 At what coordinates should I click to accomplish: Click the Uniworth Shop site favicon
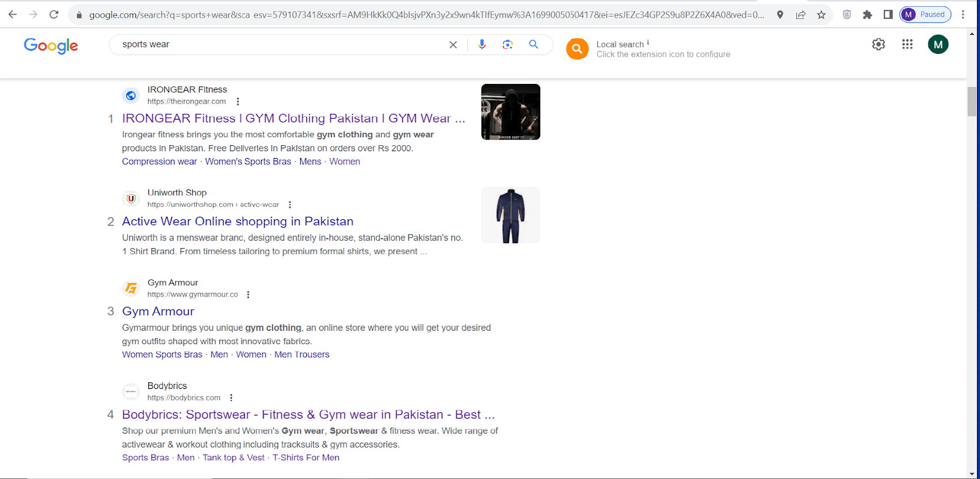click(131, 198)
